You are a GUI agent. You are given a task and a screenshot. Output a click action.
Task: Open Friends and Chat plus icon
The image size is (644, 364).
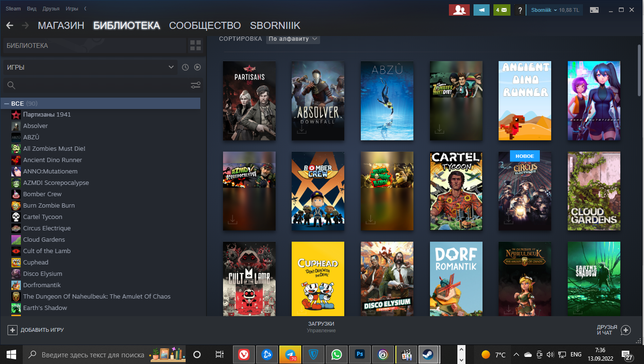626,330
